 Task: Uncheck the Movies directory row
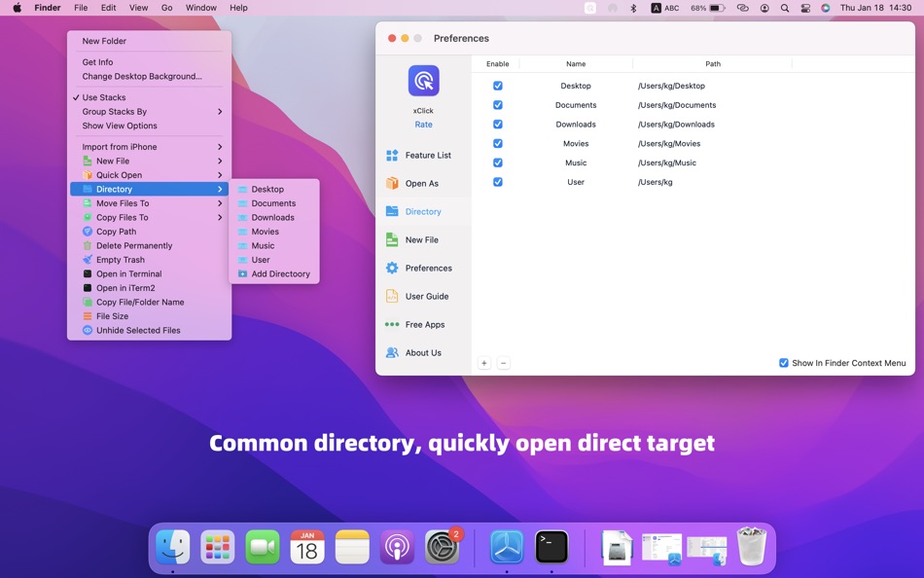498,143
